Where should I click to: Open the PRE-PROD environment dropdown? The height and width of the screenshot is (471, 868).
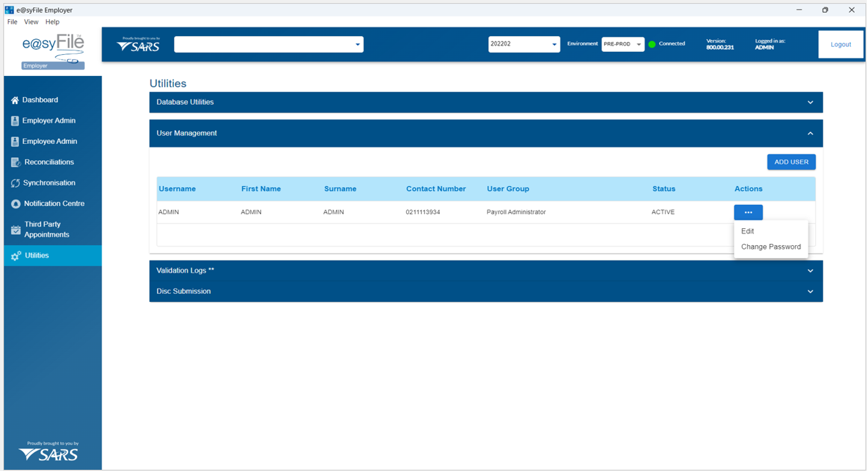pos(622,44)
